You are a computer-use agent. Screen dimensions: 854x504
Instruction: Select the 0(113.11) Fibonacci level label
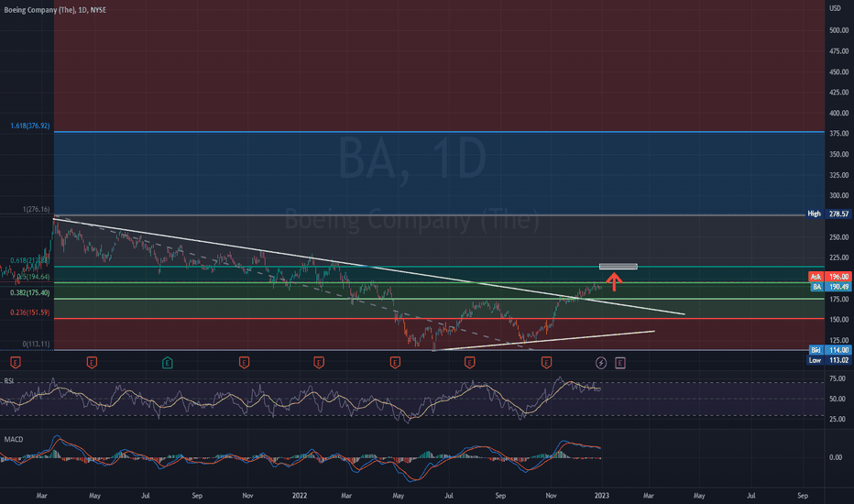[36, 345]
